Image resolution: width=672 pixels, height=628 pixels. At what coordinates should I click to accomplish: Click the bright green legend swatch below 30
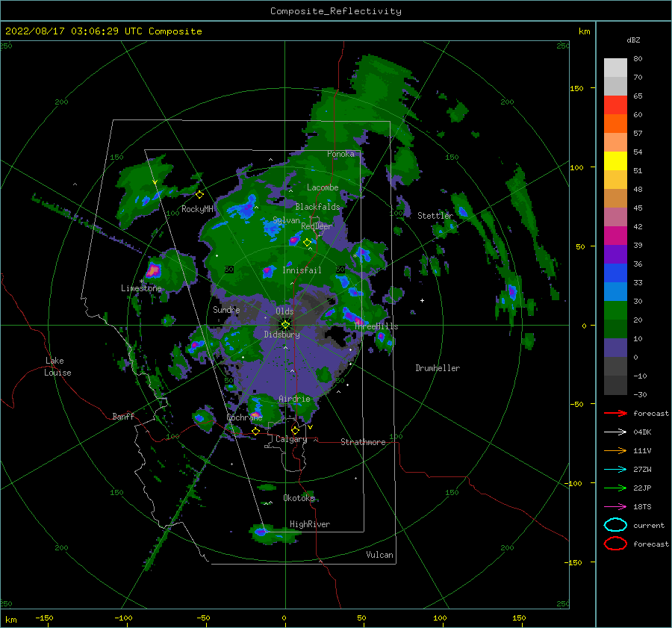click(615, 311)
